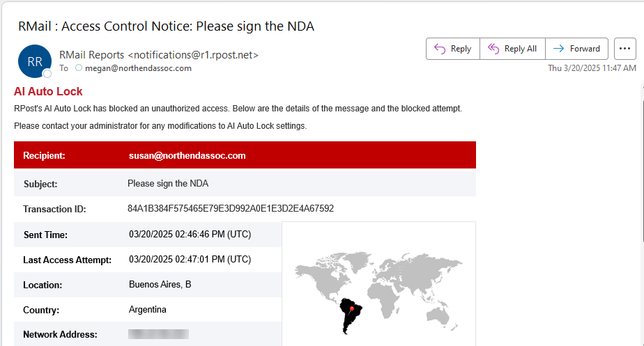This screenshot has width=644, height=346.
Task: Click the sender name RMail Reports
Action: point(92,54)
